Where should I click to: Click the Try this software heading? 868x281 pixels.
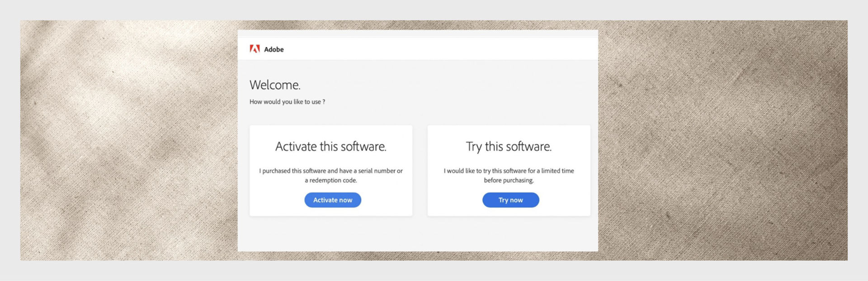click(508, 146)
